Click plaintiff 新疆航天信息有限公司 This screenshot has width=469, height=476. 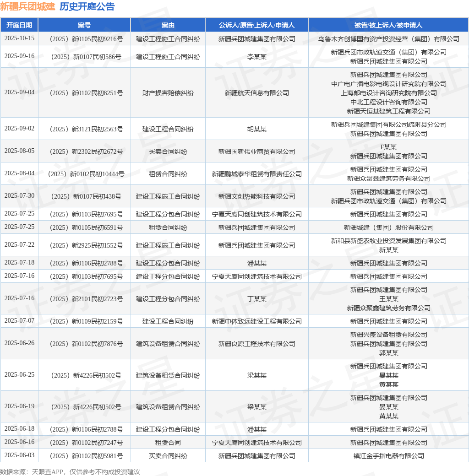[256, 93]
